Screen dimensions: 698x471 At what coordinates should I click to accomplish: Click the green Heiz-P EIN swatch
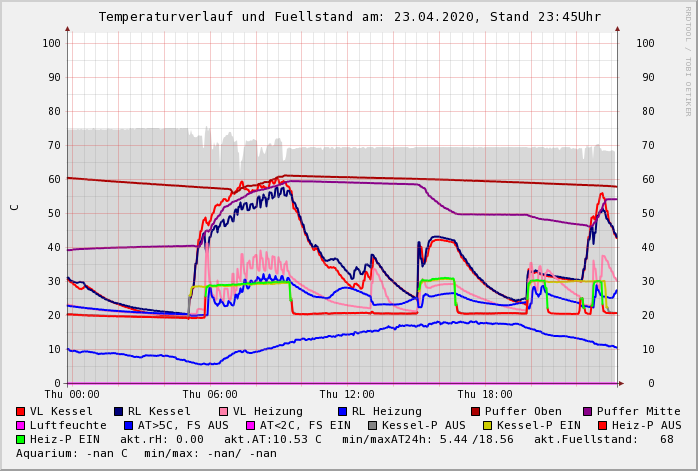point(21,439)
